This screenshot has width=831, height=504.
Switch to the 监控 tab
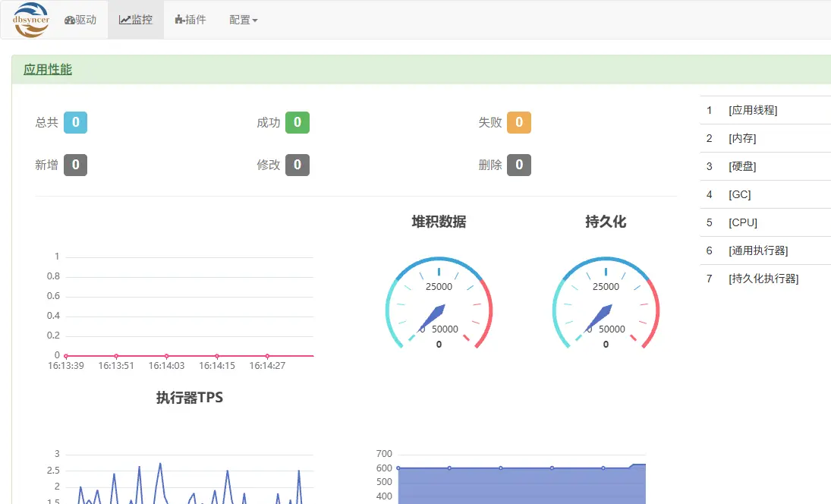pyautogui.click(x=136, y=19)
